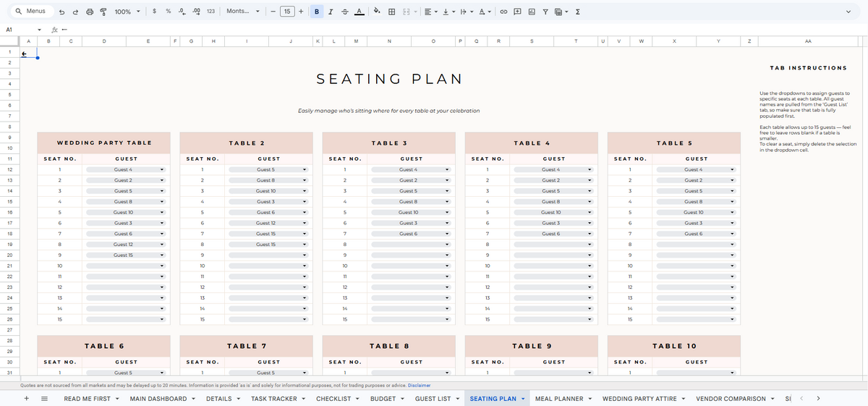Open more number formats (123)
The image size is (868, 406).
click(x=210, y=12)
